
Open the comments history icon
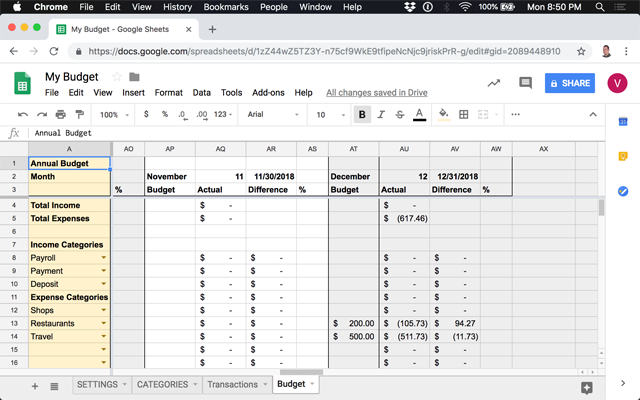click(525, 84)
